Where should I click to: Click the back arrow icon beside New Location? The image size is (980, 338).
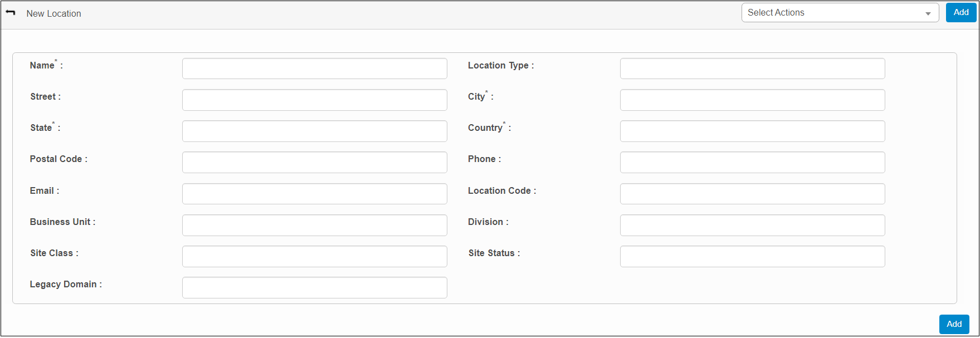point(11,13)
